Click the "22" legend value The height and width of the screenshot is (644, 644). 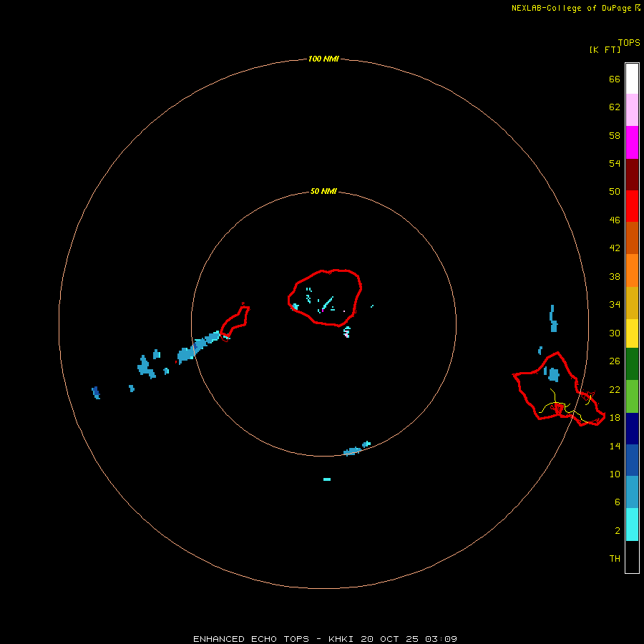[615, 389]
